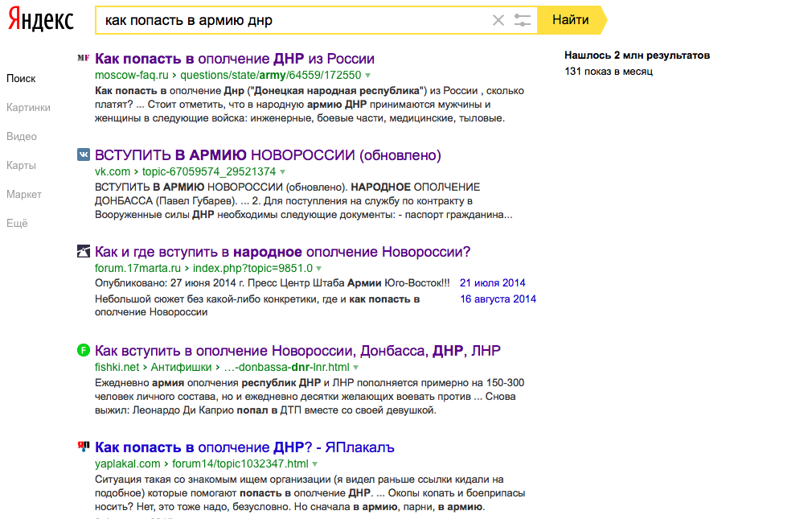
Task: Switch to the Картинки tab
Action: (28, 107)
